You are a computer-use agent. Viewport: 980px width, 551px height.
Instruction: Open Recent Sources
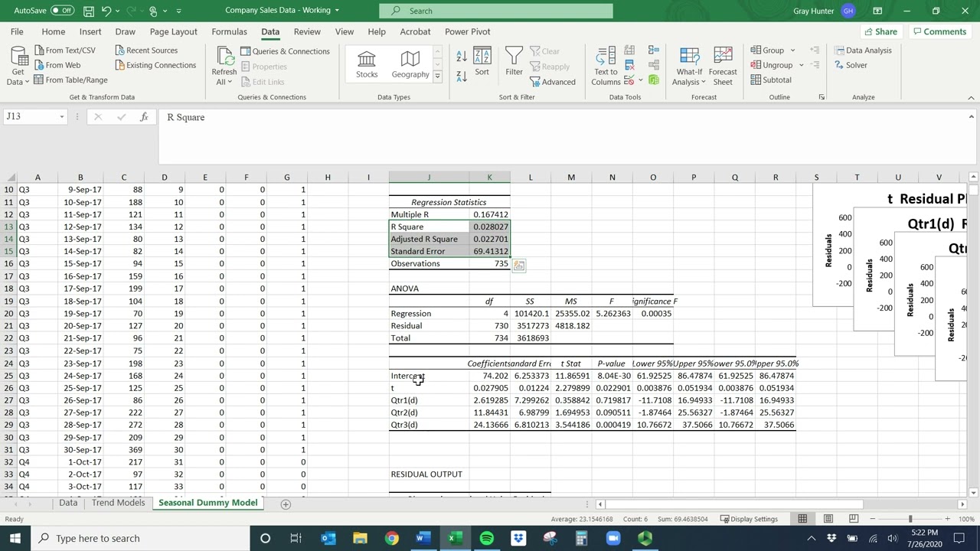coord(146,51)
